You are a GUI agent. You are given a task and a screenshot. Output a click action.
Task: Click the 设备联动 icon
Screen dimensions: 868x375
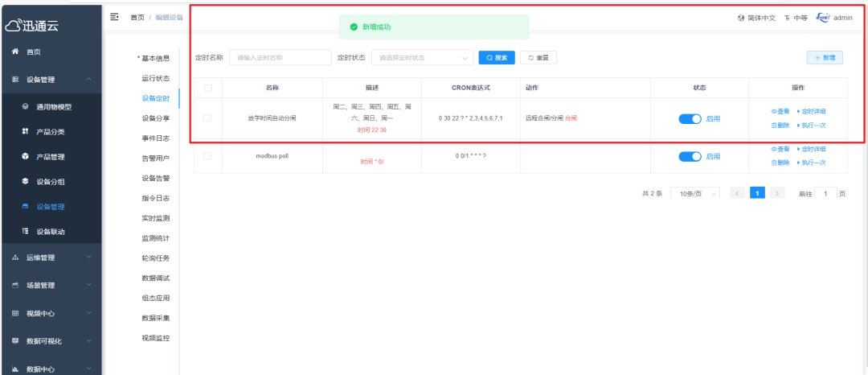pyautogui.click(x=24, y=231)
